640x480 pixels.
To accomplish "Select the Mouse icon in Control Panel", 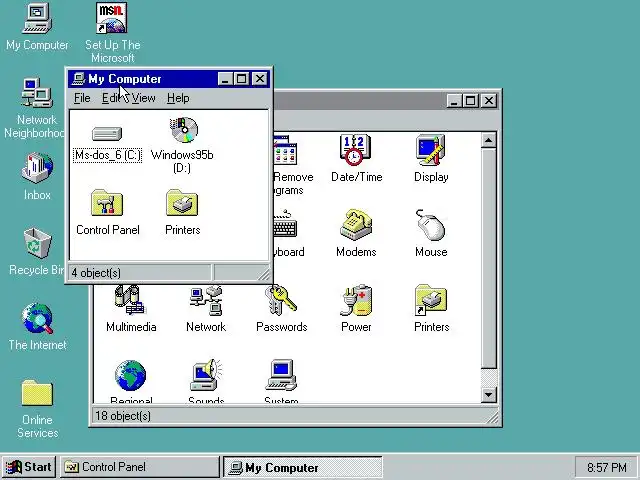I will (x=431, y=225).
